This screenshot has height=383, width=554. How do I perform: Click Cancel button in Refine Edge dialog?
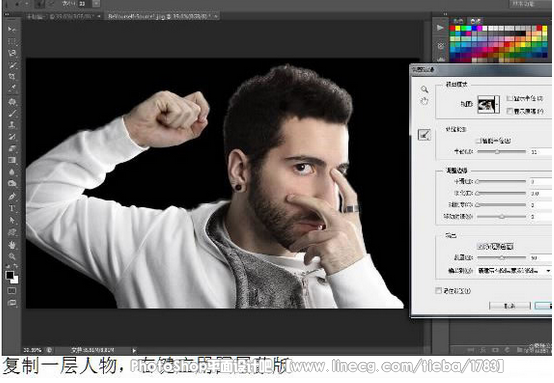509,306
